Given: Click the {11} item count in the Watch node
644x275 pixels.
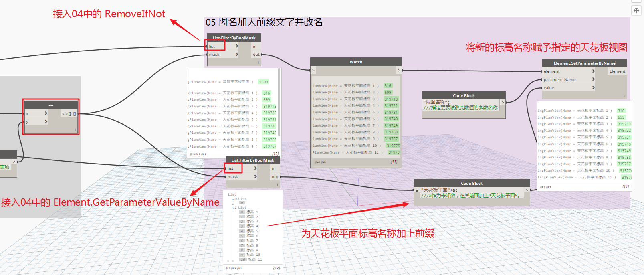Looking at the screenshot, I should click(394, 162).
